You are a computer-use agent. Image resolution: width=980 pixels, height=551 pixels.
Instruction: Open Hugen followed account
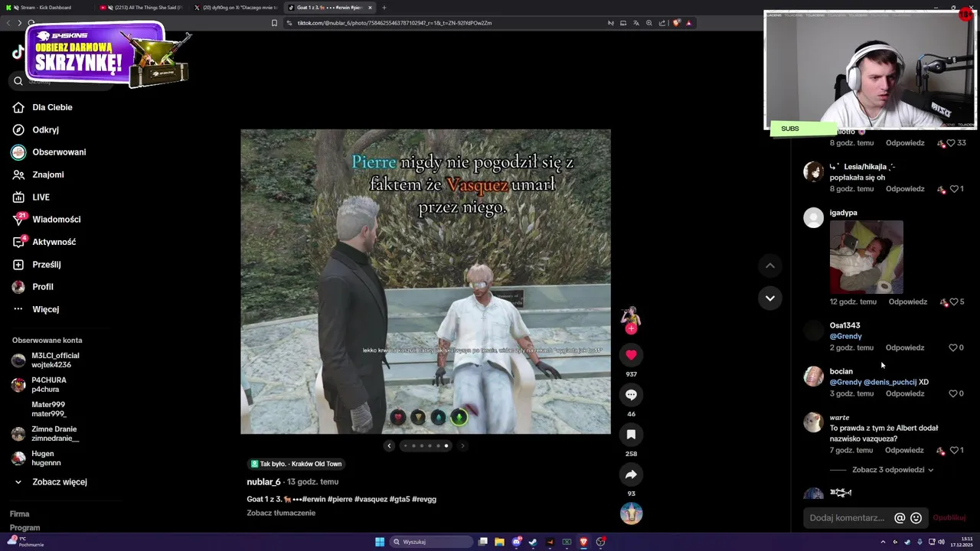point(36,458)
